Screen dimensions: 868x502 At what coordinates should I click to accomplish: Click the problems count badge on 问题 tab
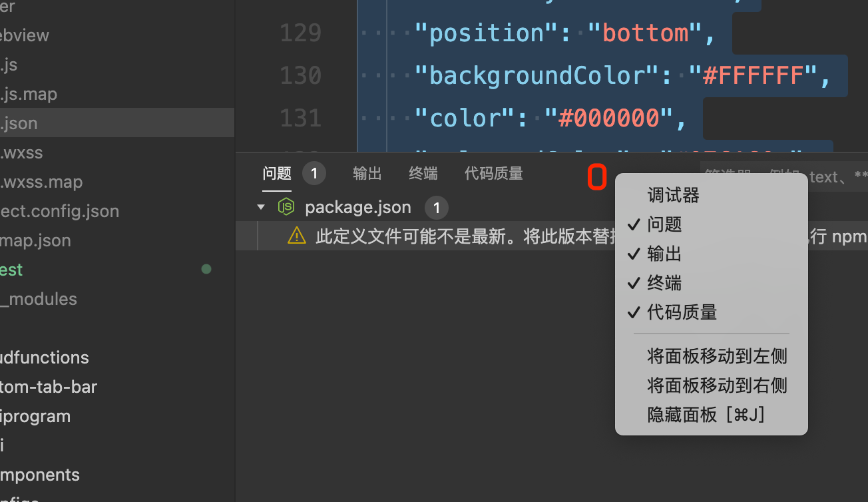click(x=314, y=174)
